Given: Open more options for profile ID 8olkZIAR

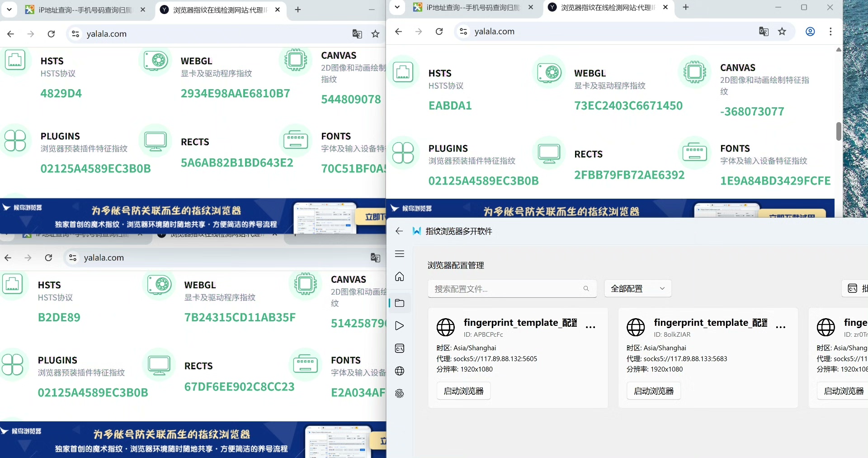Looking at the screenshot, I should (x=781, y=327).
